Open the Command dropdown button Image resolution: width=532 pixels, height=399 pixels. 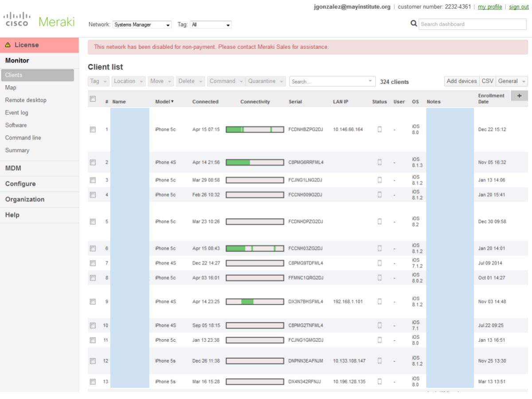226,81
